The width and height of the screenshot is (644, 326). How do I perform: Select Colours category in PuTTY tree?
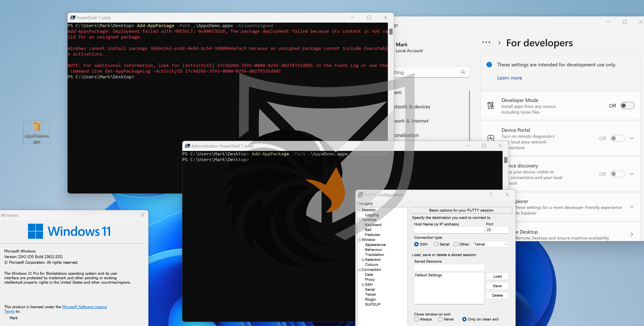pos(371,265)
